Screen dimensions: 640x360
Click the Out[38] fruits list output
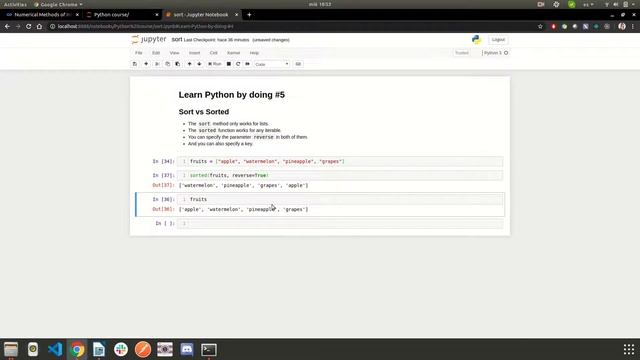[244, 209]
